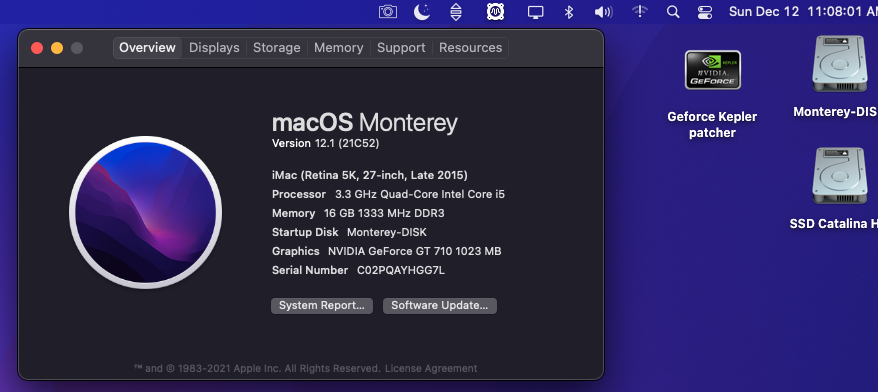Image resolution: width=878 pixels, height=392 pixels.
Task: Click '3.3 GHz Quad-Core Intel Core i5' value
Action: (420, 194)
